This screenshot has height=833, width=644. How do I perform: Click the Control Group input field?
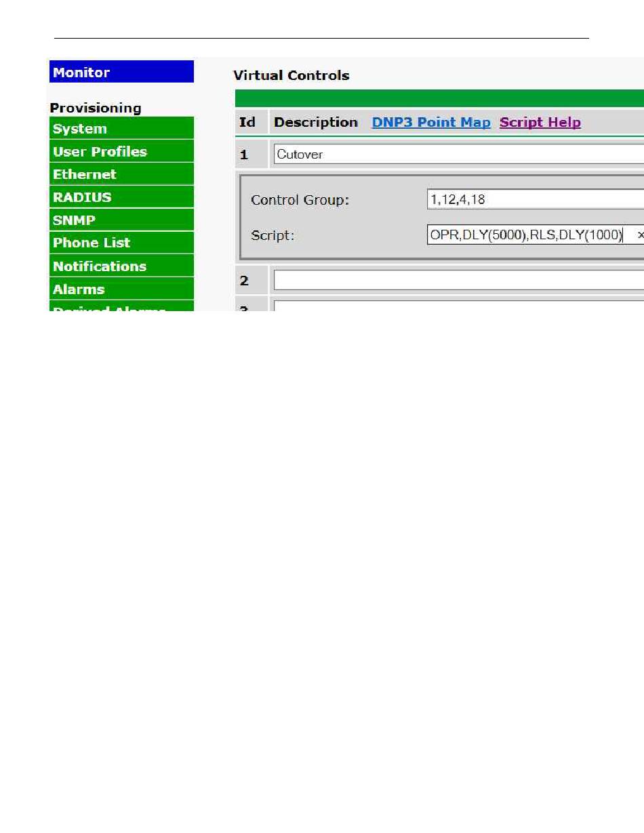tap(536, 199)
